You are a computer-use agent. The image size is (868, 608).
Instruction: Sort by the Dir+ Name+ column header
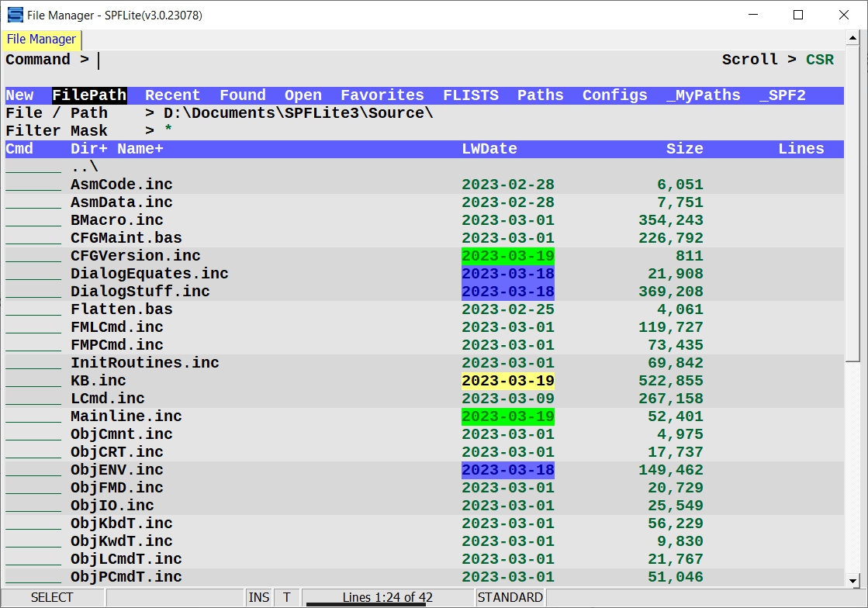(117, 149)
